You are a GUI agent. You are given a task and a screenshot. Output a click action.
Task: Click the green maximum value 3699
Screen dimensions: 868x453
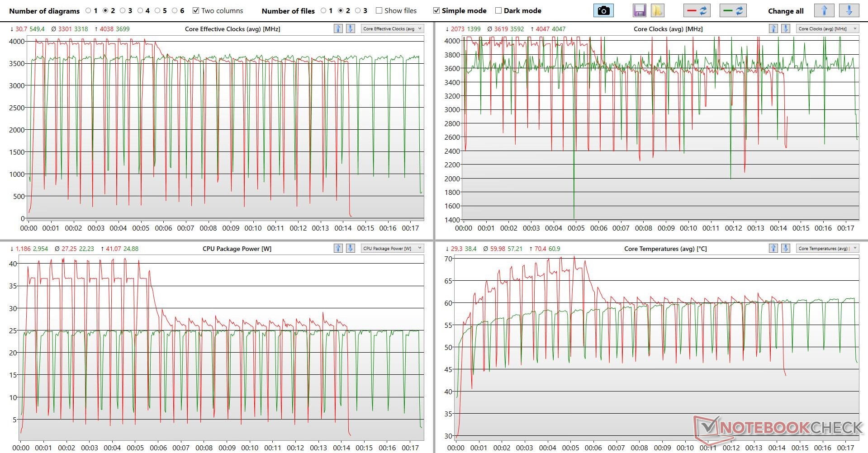click(123, 29)
